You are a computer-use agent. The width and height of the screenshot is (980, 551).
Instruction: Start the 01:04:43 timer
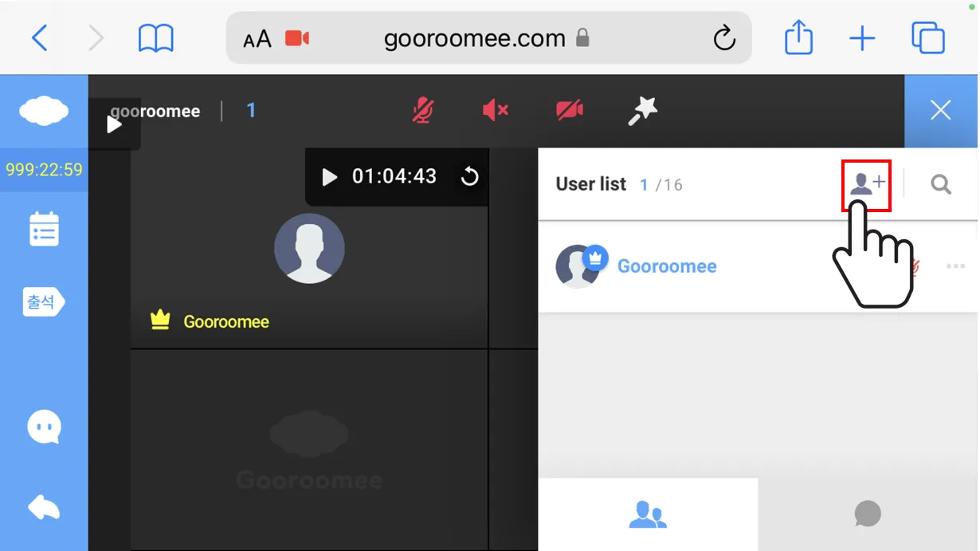pos(329,176)
